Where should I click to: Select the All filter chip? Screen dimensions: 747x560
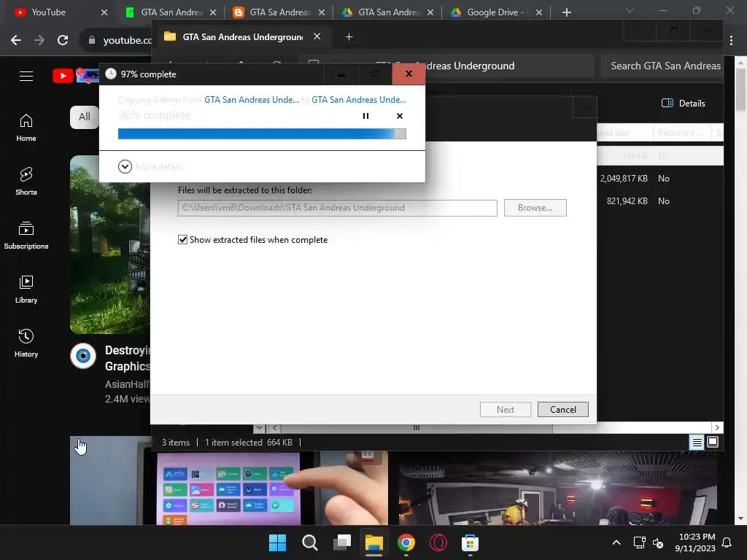click(x=85, y=117)
